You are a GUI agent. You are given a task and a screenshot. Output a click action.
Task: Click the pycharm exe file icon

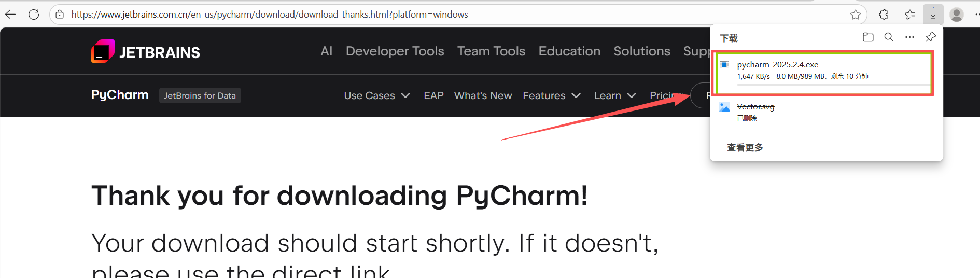pyautogui.click(x=724, y=65)
